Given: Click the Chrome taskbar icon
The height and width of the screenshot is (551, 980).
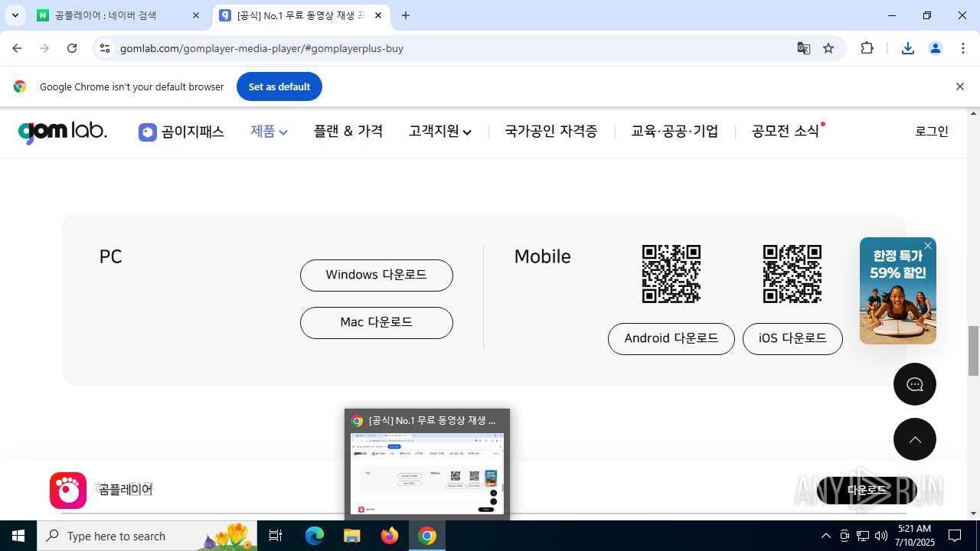Looking at the screenshot, I should (427, 536).
